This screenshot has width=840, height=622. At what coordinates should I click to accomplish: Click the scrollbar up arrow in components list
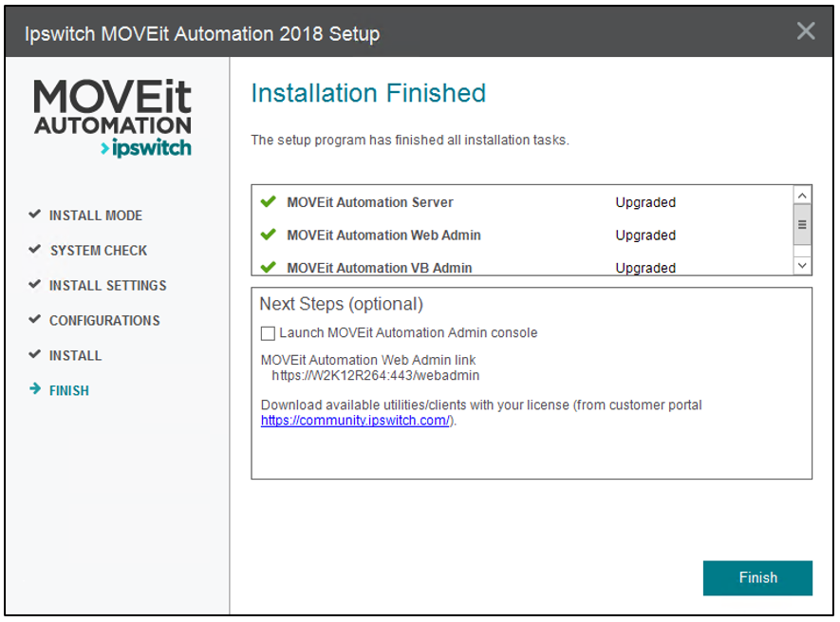click(x=802, y=193)
